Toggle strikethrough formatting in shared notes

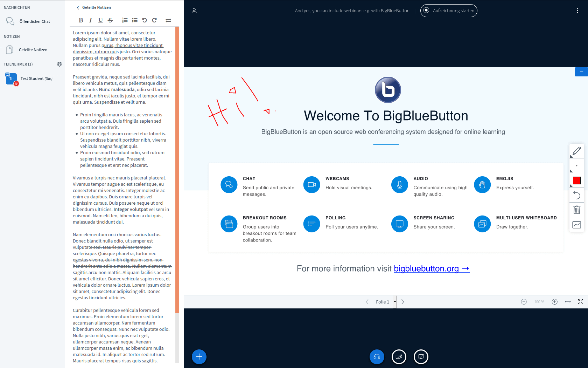tap(110, 20)
